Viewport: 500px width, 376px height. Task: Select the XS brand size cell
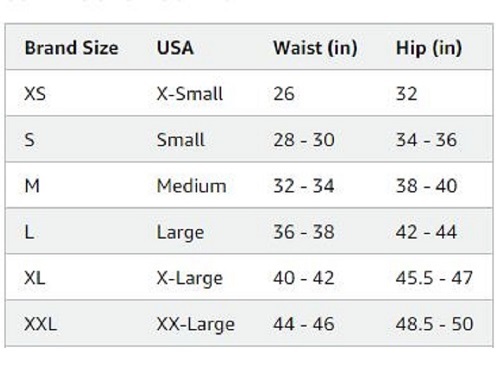coord(35,94)
